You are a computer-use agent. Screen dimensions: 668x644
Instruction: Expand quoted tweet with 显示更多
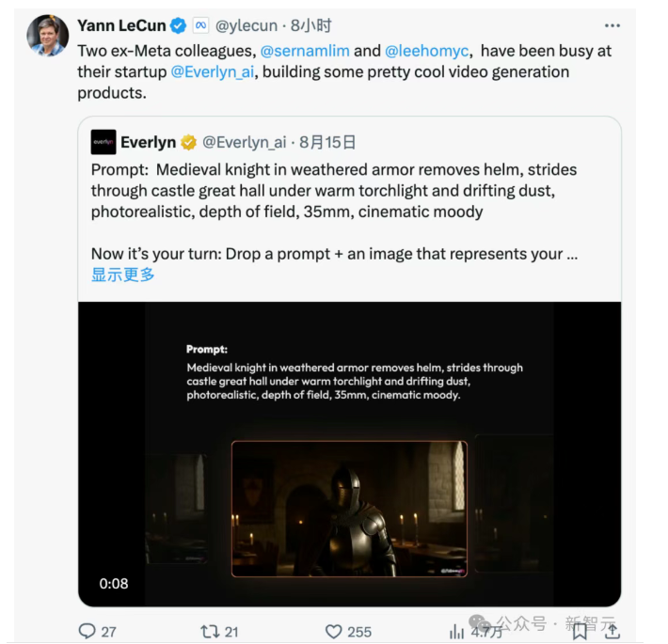122,275
